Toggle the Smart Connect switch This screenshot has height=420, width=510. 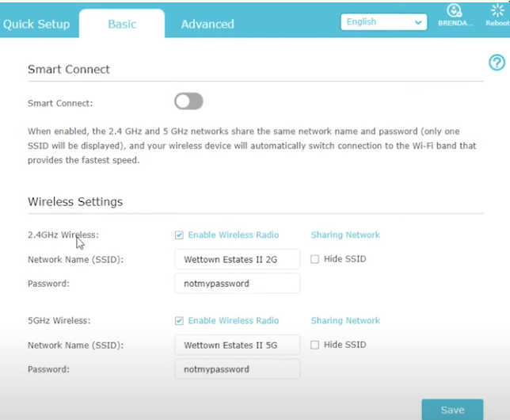point(188,101)
